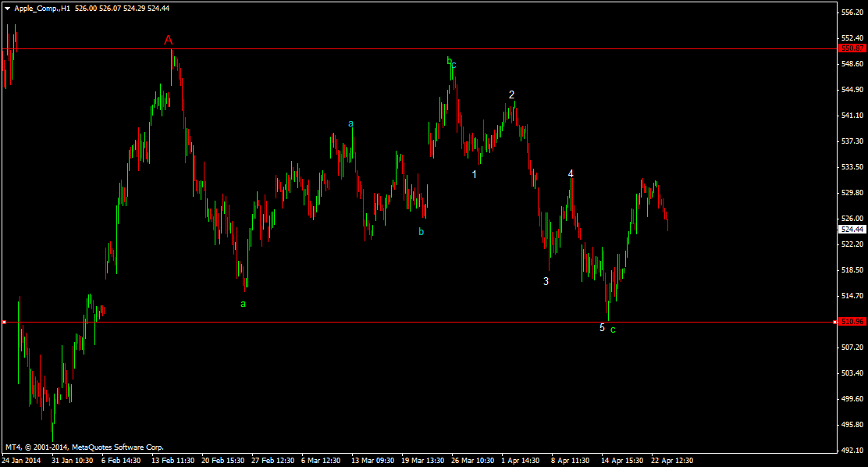
Task: Click the OHLC values 526.00 526.07 524.29 524.44
Action: pos(123,9)
